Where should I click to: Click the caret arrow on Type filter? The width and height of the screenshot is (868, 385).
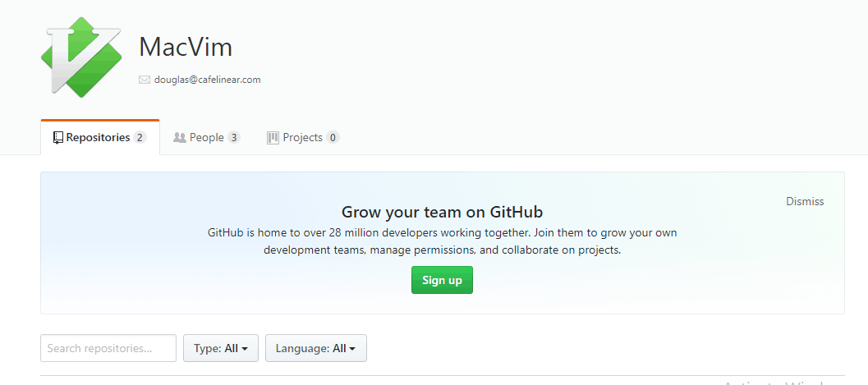245,349
